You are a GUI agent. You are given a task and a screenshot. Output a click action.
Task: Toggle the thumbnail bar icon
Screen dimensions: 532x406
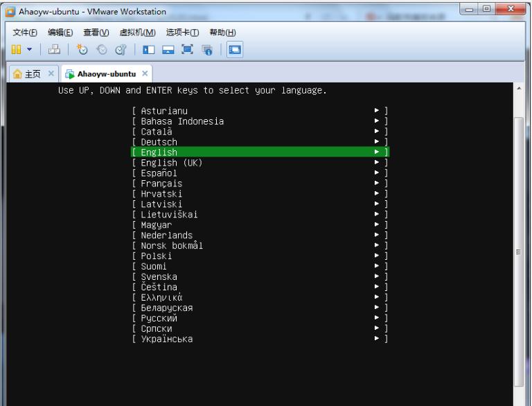(x=168, y=49)
